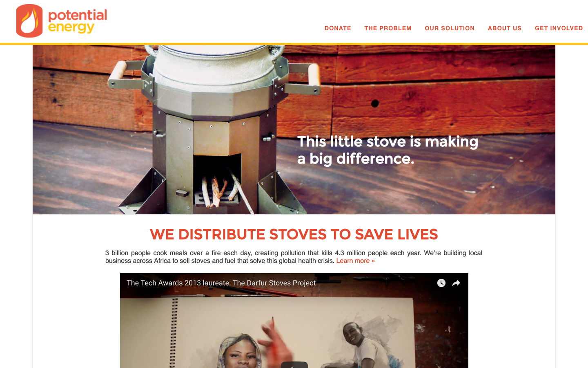Click 'WE DISTRIBUTE STOVES TO SAVE LIVES' heading
This screenshot has height=368, width=588.
[x=294, y=234]
